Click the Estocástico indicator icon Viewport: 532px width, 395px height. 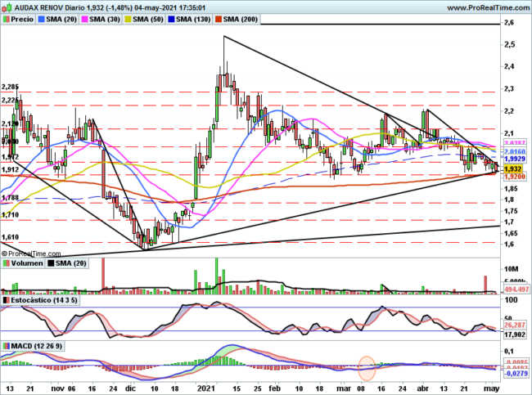(6, 300)
